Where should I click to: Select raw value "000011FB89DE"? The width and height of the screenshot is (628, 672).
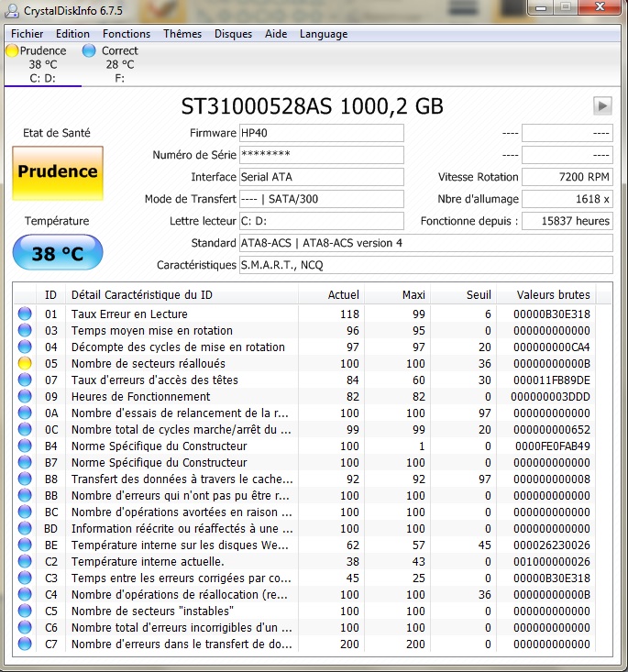pyautogui.click(x=552, y=380)
